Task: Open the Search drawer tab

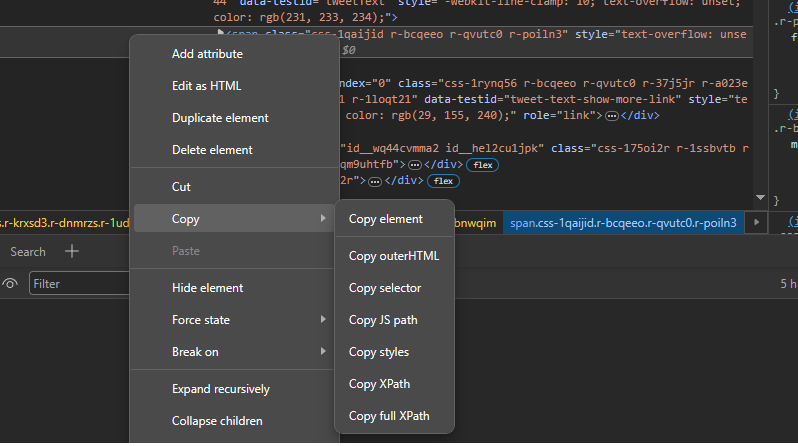Action: pyautogui.click(x=28, y=252)
